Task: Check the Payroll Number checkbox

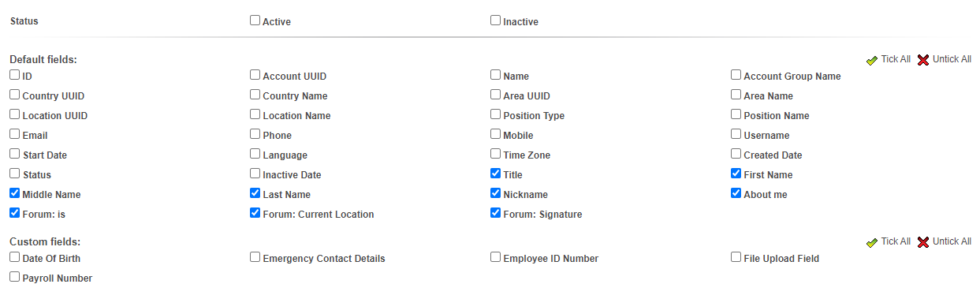Action: click(15, 277)
